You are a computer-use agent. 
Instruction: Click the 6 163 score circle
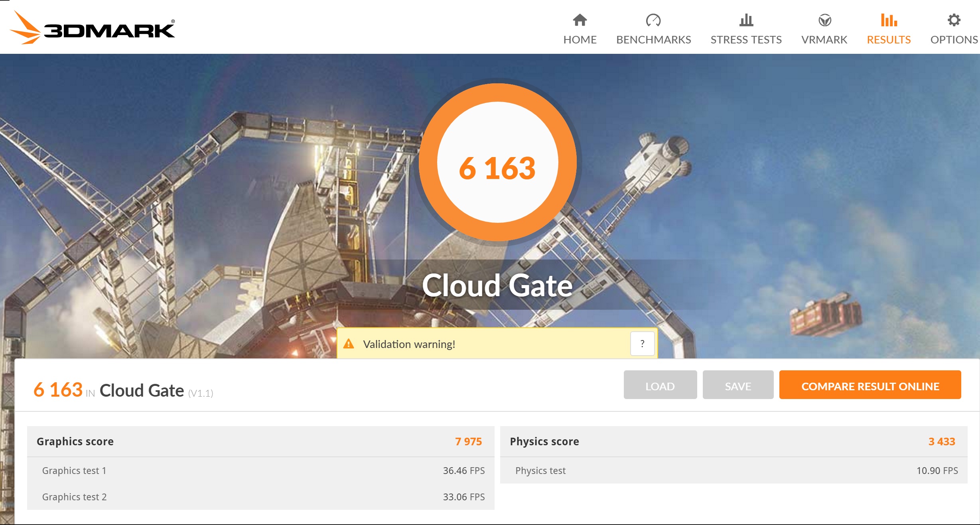click(x=497, y=162)
